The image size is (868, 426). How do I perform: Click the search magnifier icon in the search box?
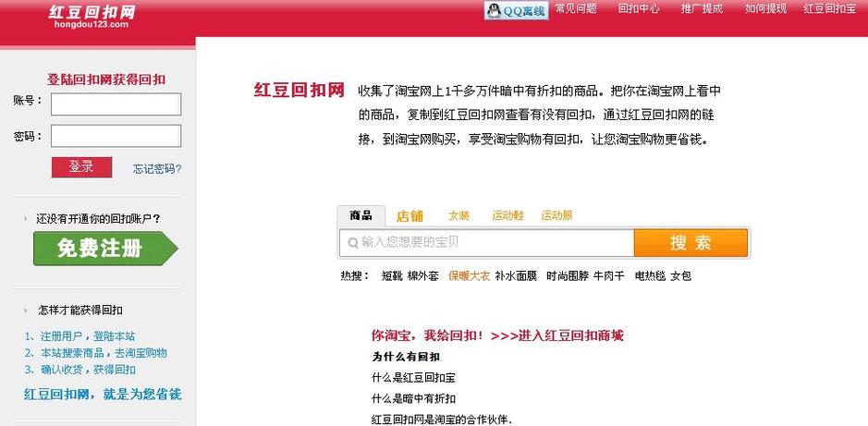tap(352, 243)
